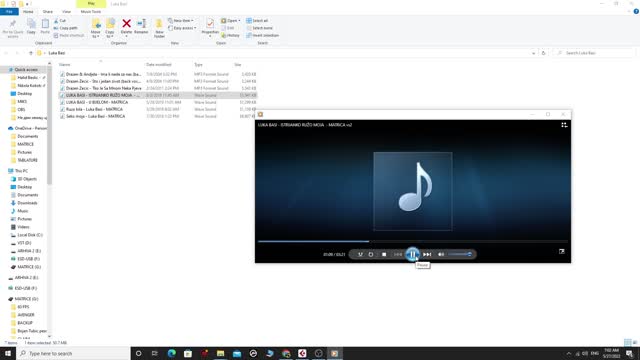640x360 pixels.
Task: Open the notification center on taskbar
Action: pyautogui.click(x=629, y=353)
